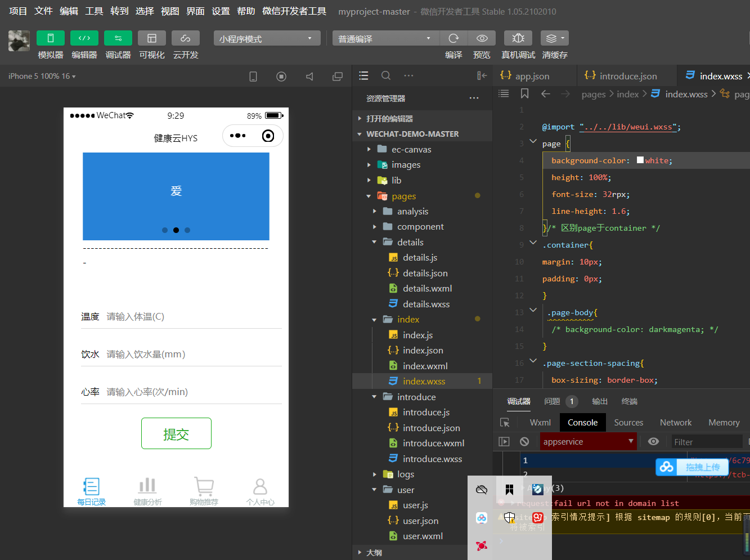Click the 温度 body temperature input field
The image size is (750, 560).
point(194,317)
